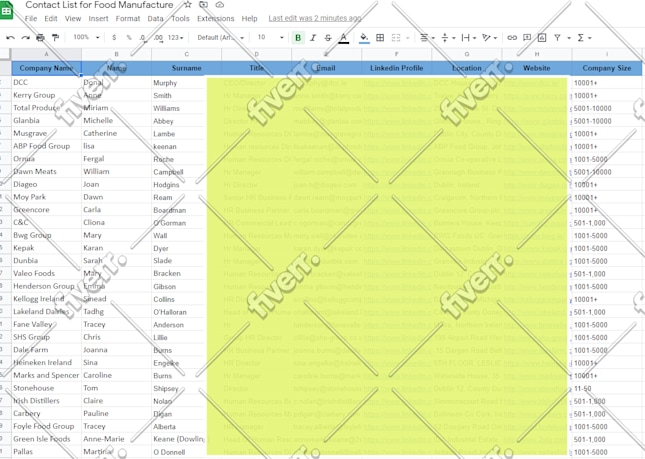Open text wrapping dropdown
This screenshot has height=459, width=645.
click(x=469, y=38)
